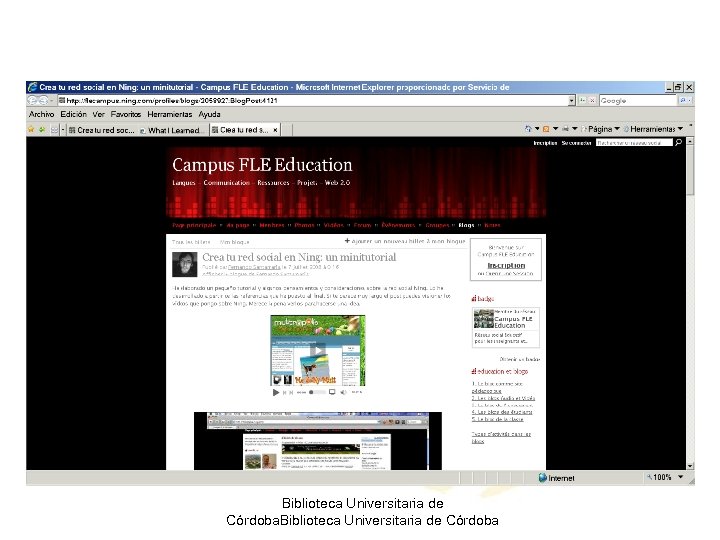Click the Google search magnifier button
Image resolution: width=720 pixels, height=540 pixels.
[x=682, y=100]
